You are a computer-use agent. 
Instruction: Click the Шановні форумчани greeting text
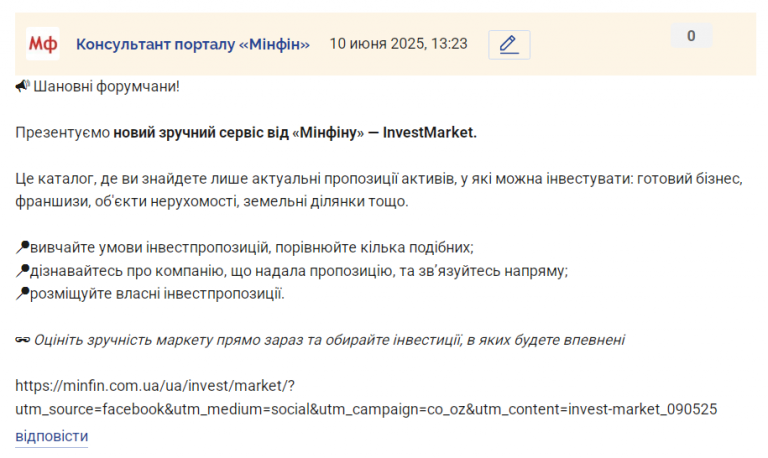pos(106,86)
